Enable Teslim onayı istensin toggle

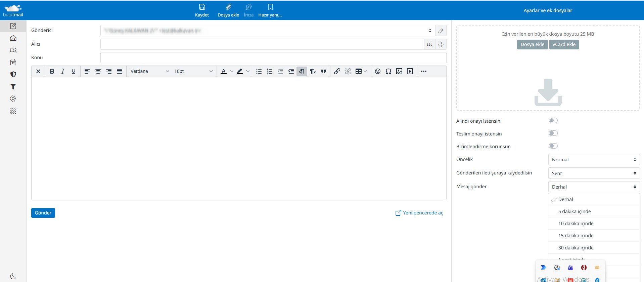point(553,133)
